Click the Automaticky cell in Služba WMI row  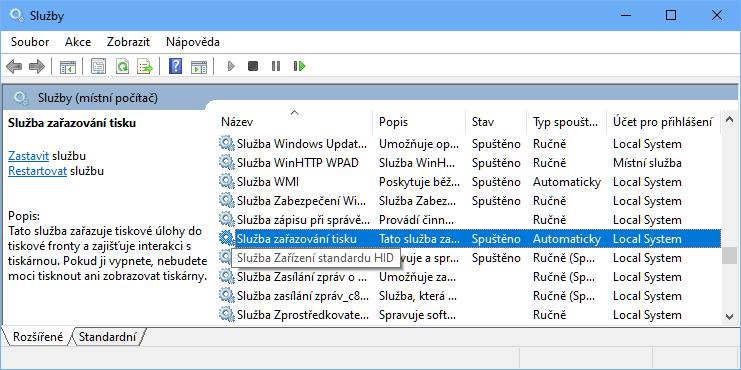tap(567, 182)
